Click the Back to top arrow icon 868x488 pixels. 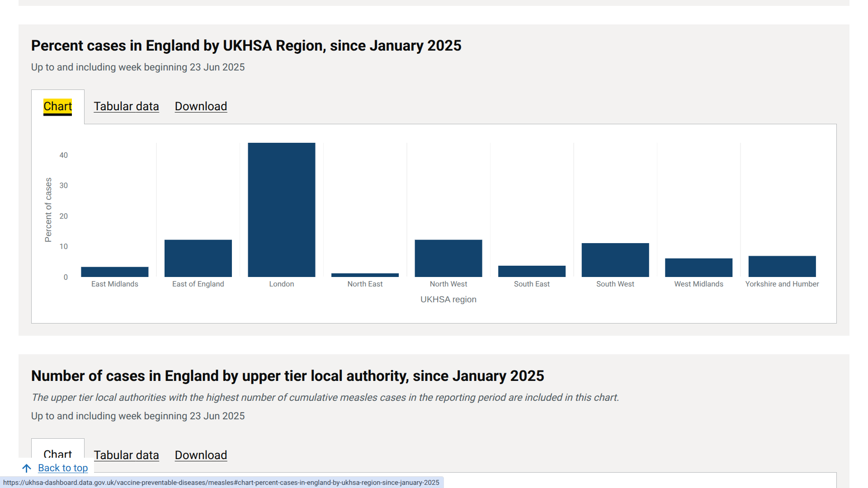click(x=27, y=468)
